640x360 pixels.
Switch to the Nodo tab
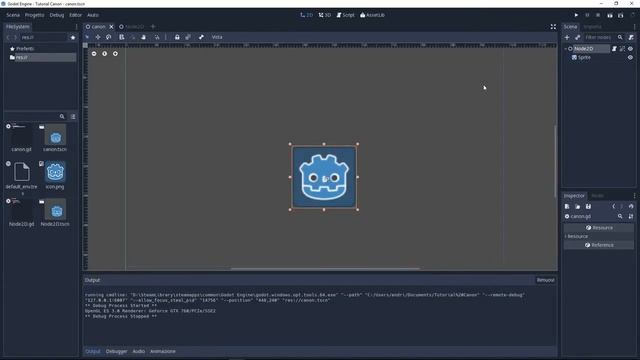click(x=598, y=196)
